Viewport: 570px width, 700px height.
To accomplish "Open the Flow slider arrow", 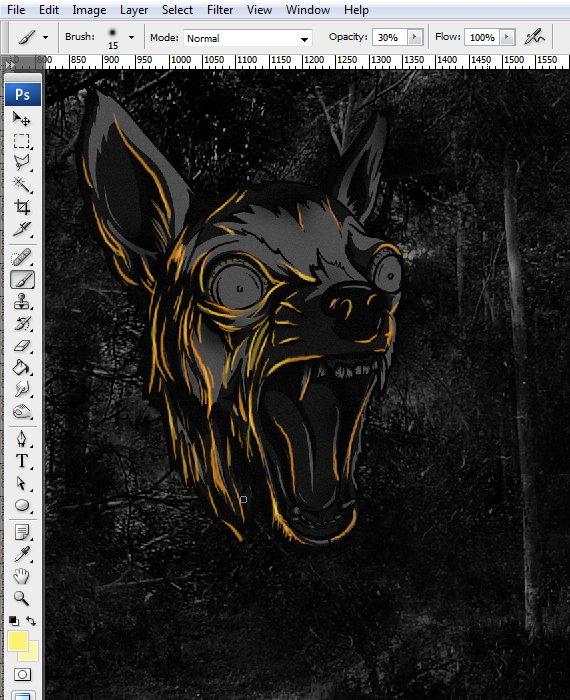I will [507, 37].
